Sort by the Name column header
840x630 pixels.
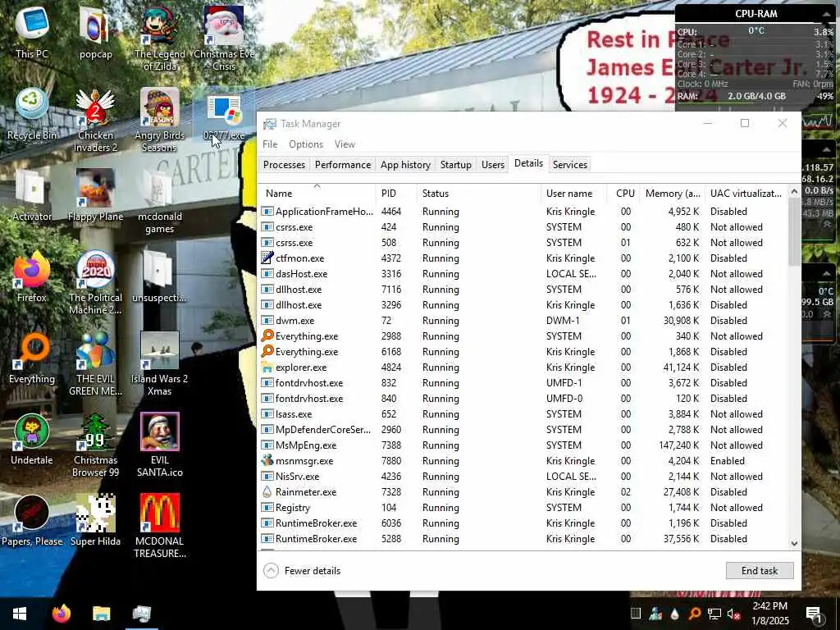click(317, 194)
